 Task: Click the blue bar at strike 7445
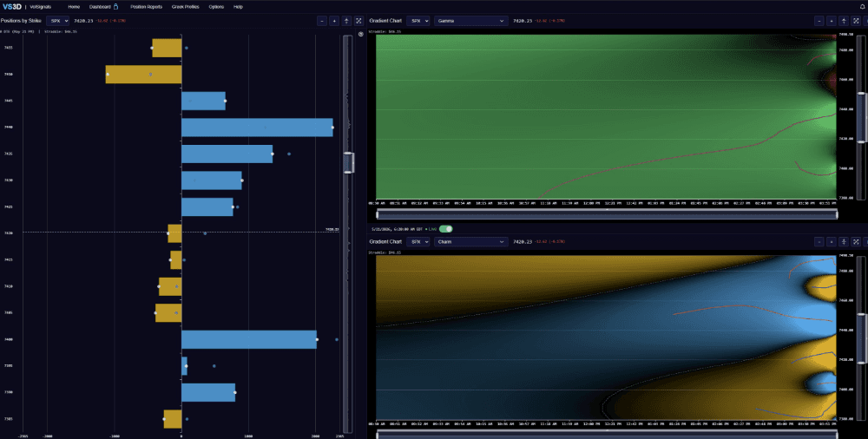point(203,101)
